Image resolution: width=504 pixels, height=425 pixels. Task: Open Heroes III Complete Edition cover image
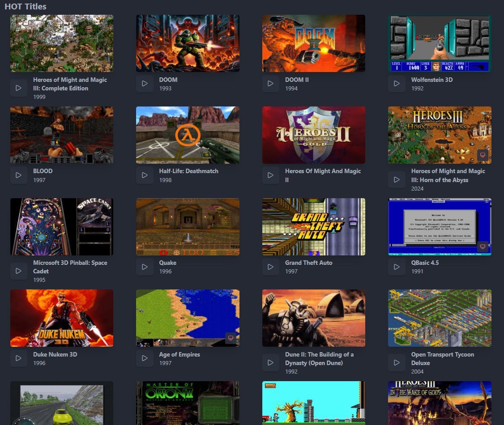(x=62, y=43)
